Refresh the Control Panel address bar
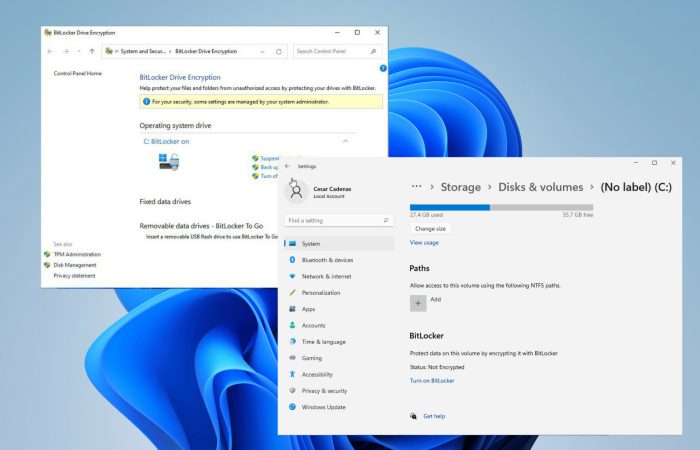Screen dimensions: 700x450 point(279,52)
